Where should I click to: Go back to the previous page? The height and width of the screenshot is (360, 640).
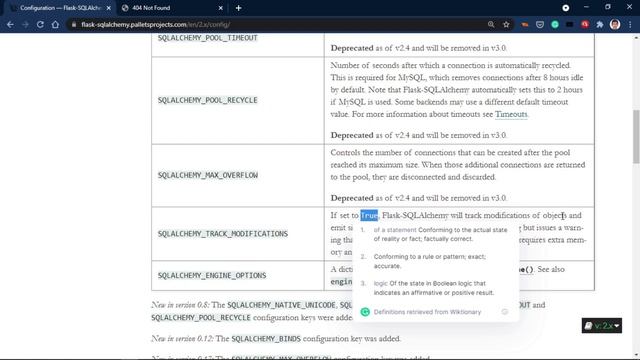(x=10, y=24)
